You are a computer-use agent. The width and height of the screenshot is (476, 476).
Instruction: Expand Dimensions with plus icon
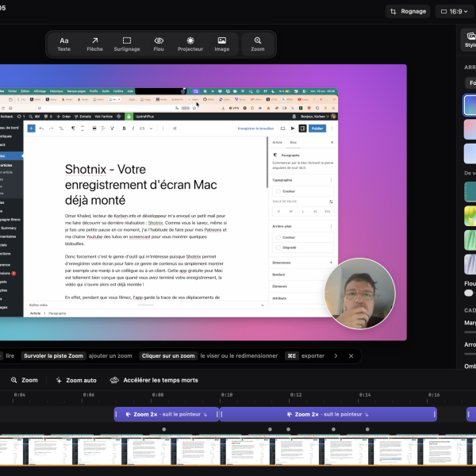point(331,263)
